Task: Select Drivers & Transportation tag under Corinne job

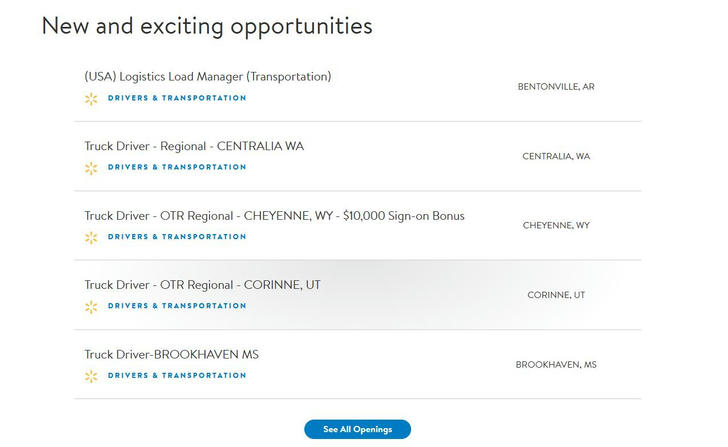Action: pos(177,306)
